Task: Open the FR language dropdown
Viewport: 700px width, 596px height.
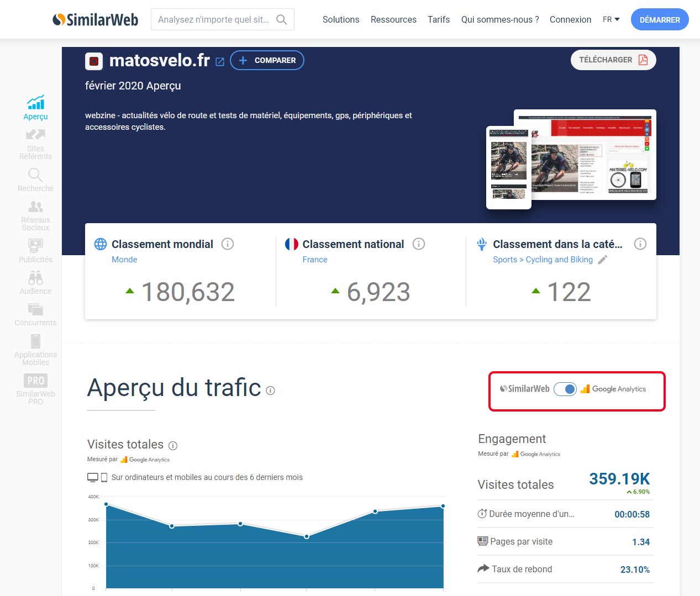Action: tap(611, 19)
